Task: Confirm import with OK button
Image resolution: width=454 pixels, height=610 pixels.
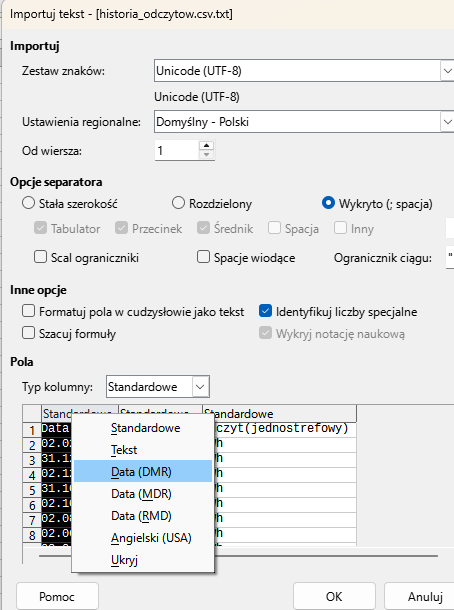Action: (x=334, y=596)
